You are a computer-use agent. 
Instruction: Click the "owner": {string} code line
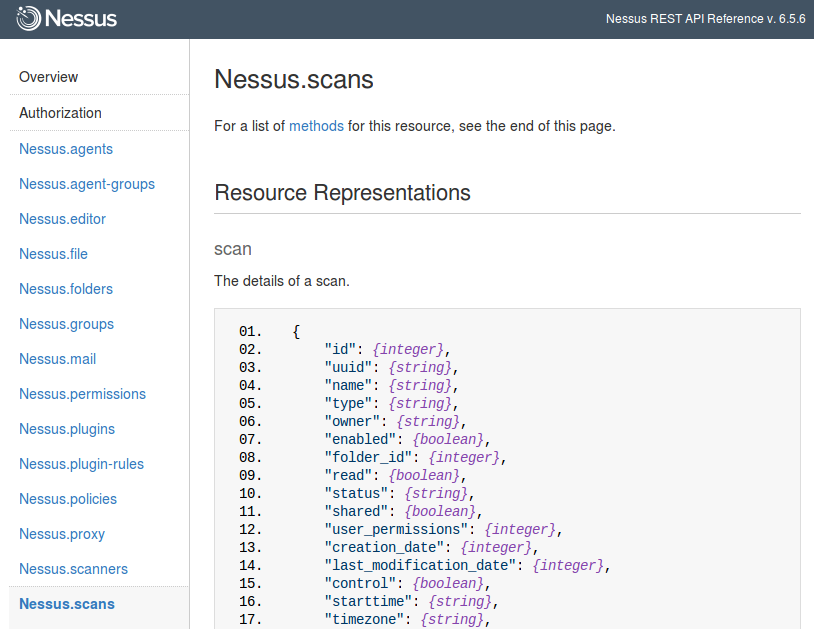[396, 421]
